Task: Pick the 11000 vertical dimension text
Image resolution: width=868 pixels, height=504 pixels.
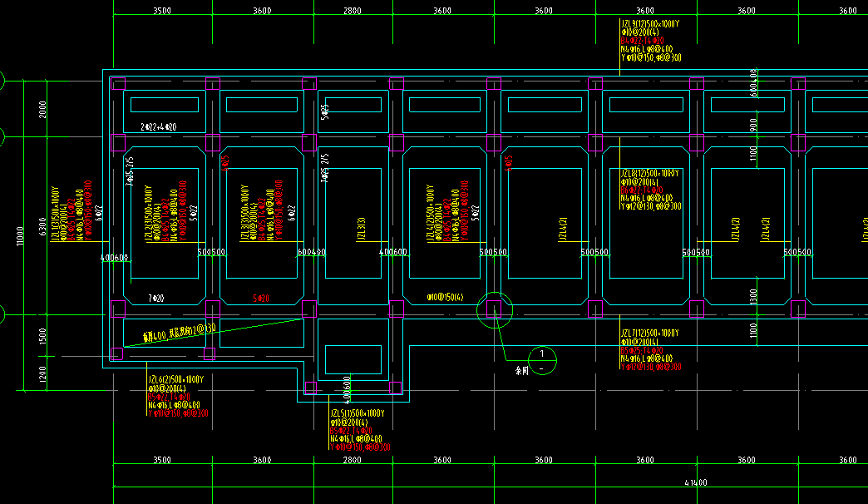Action: click(21, 236)
